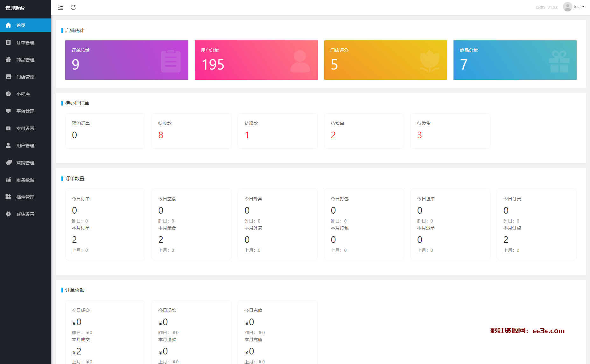Click the 商品管理 gift icon

tap(8, 59)
